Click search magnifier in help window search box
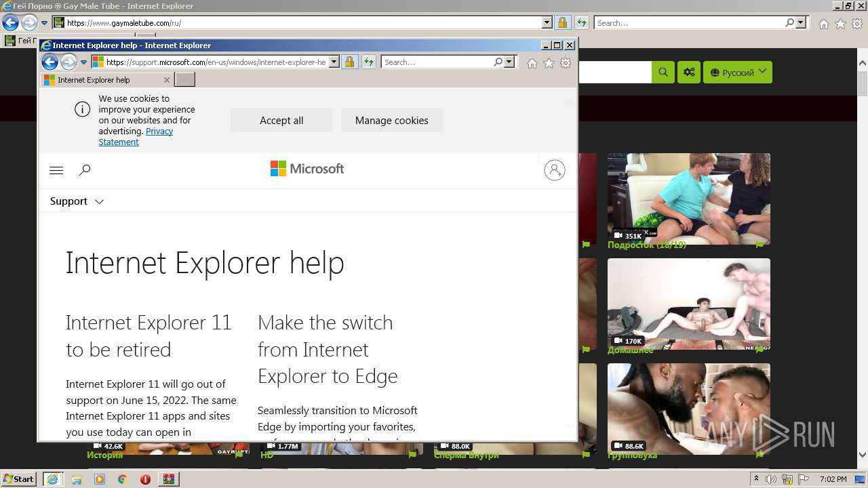The width and height of the screenshot is (868, 488). [x=498, y=62]
